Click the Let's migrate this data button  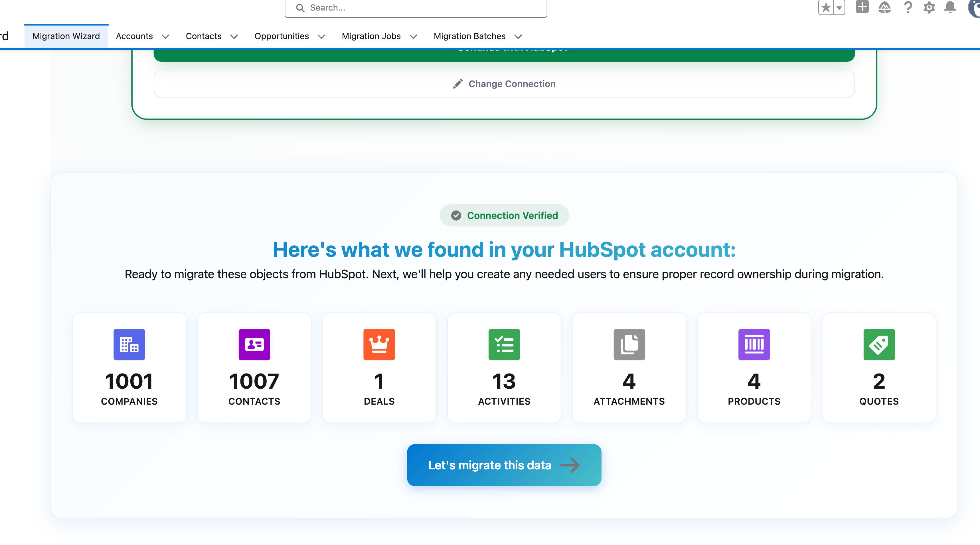pyautogui.click(x=504, y=465)
